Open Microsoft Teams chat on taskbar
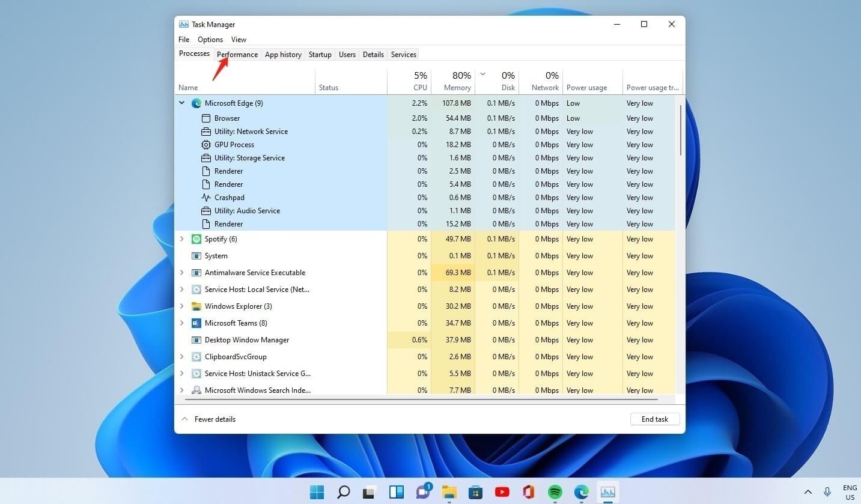 [x=423, y=491]
